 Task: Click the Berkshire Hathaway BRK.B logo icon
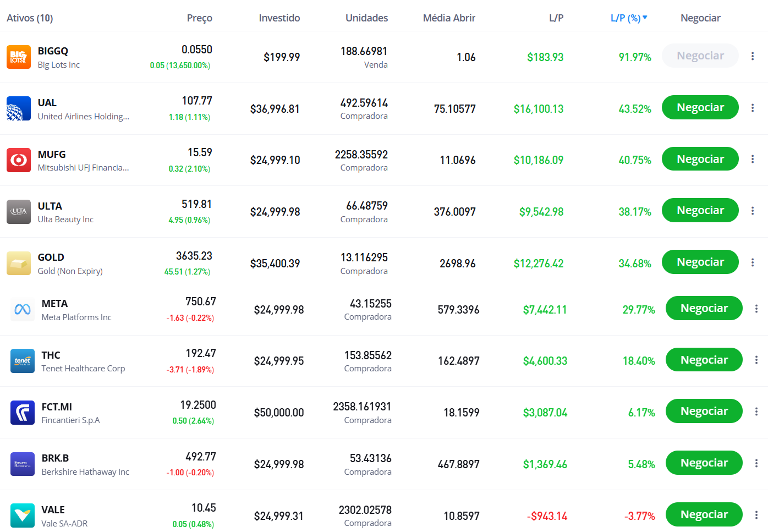click(x=23, y=464)
